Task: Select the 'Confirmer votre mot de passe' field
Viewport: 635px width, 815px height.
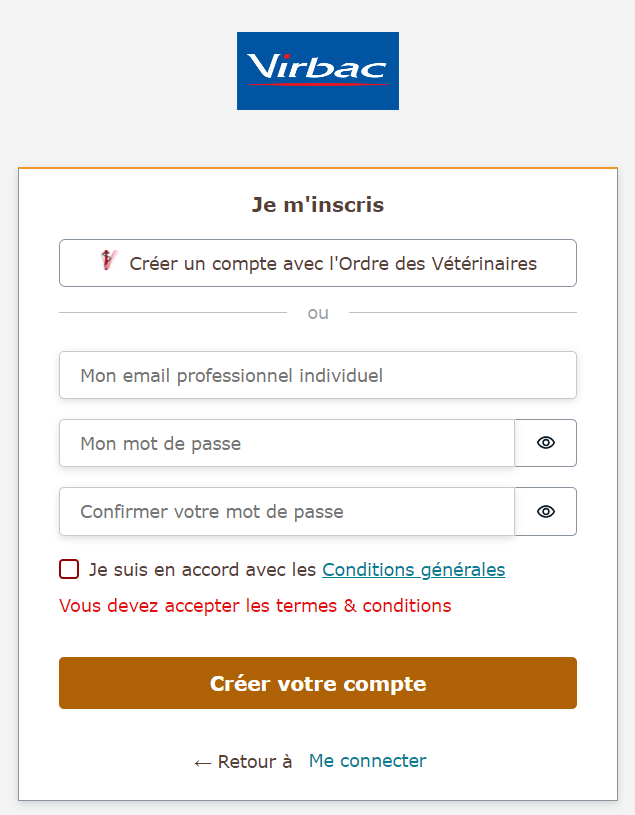Action: [x=287, y=511]
